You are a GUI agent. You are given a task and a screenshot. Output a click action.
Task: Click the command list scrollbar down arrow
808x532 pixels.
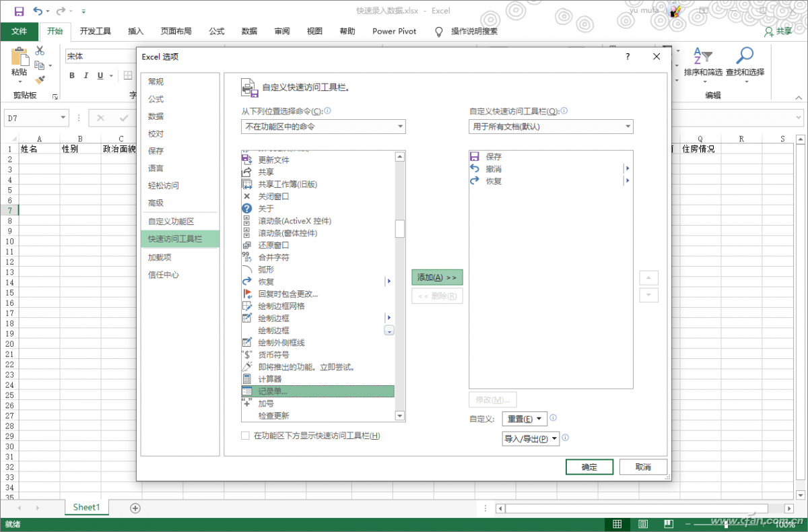point(400,416)
